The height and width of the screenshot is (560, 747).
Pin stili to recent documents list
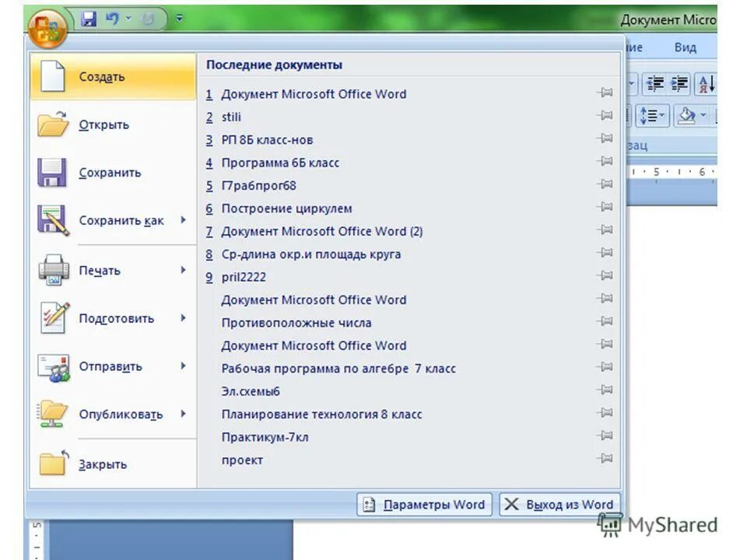605,115
